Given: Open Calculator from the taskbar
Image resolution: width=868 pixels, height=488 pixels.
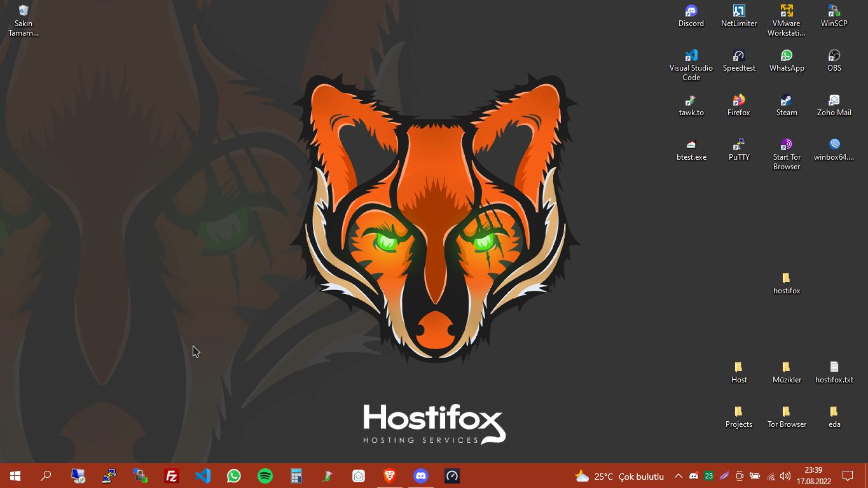Looking at the screenshot, I should tap(296, 476).
